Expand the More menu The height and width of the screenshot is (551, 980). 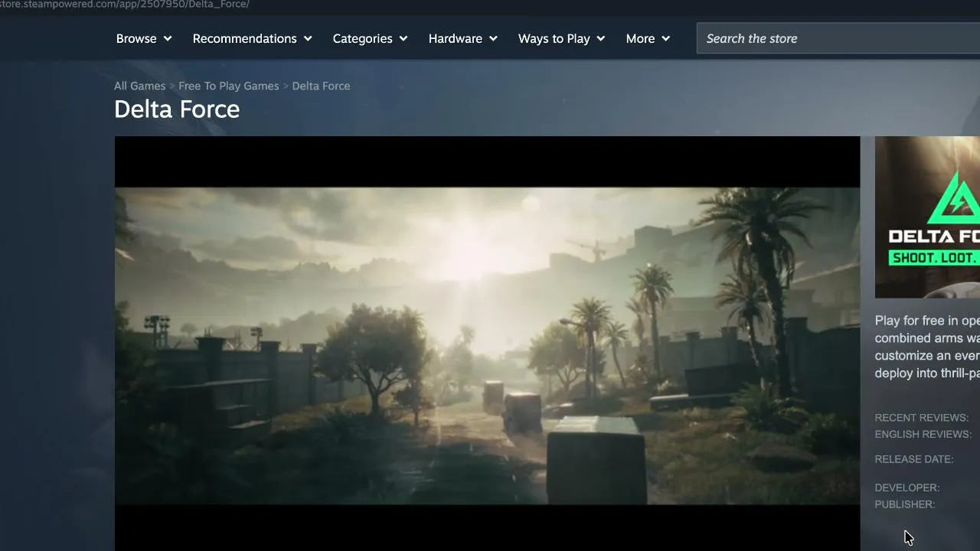click(648, 38)
